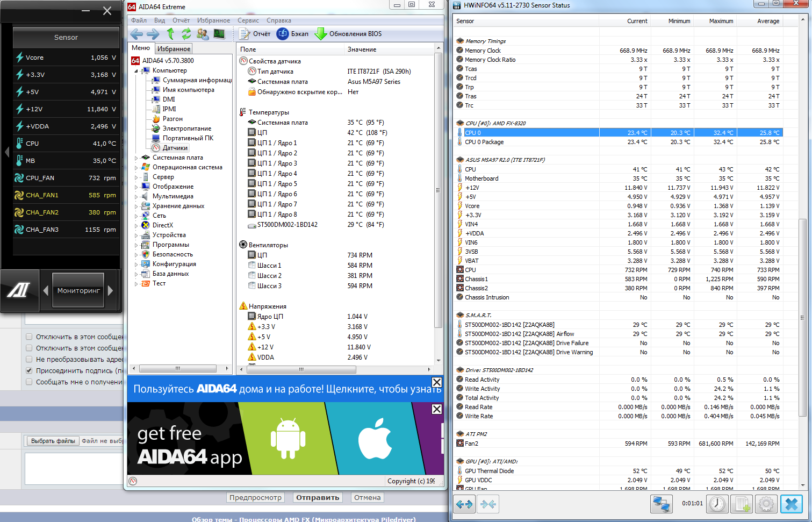Expand the Программы tree node
This screenshot has width=812, height=522.
[x=136, y=245]
